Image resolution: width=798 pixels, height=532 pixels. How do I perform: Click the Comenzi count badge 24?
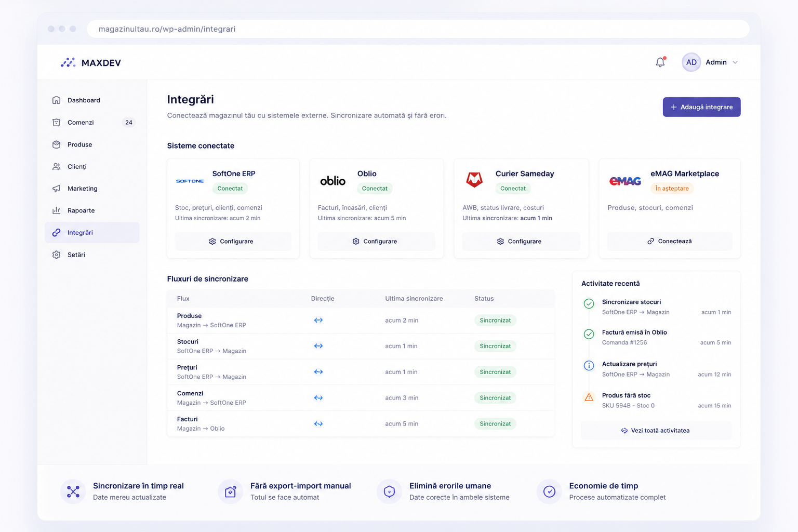pyautogui.click(x=129, y=123)
